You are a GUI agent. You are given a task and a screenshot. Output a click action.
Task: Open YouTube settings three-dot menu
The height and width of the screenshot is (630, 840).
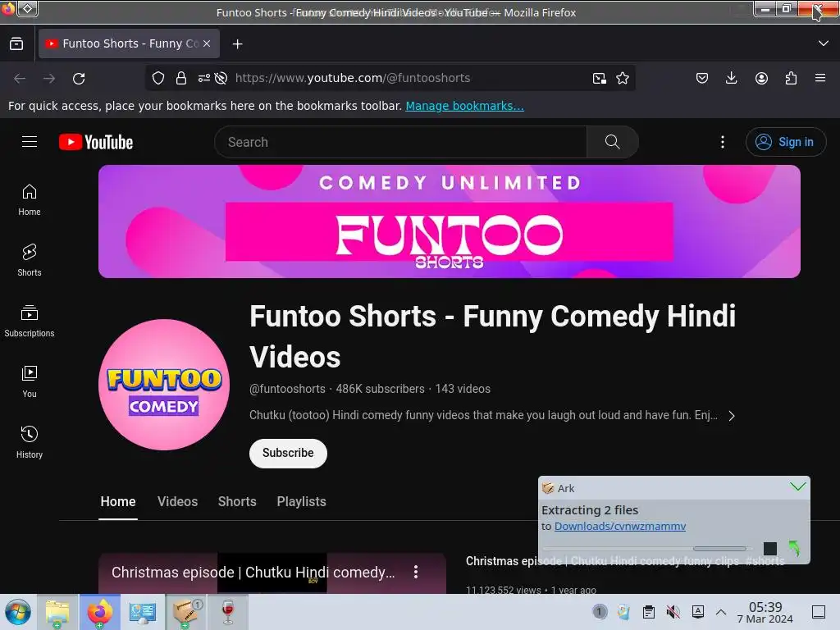pos(722,142)
